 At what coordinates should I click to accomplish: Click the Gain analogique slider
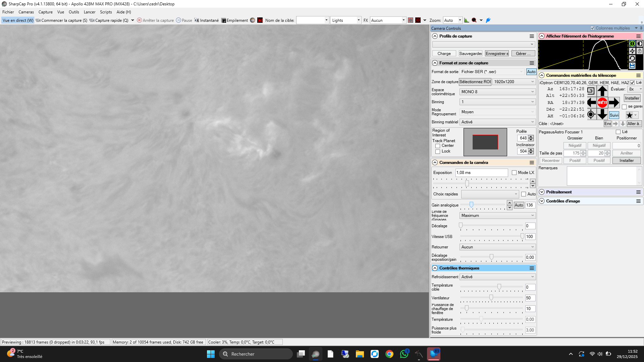[471, 205]
